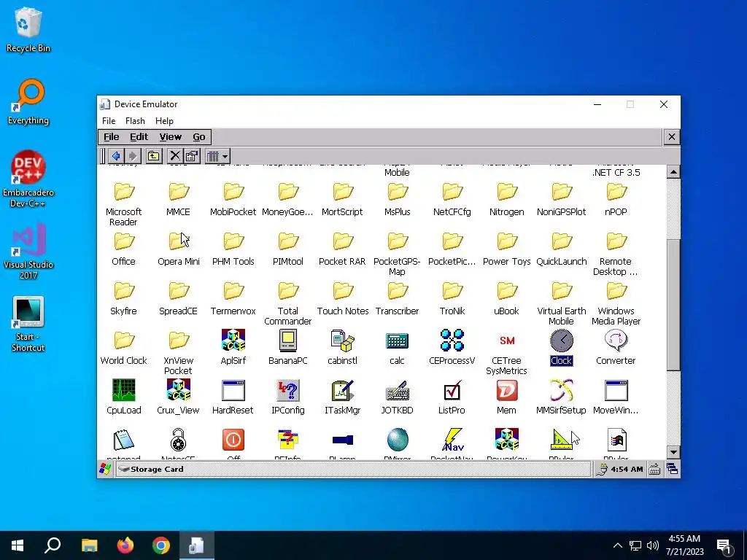747x560 pixels.
Task: Open the Windows CE explorer File menu
Action: coord(112,136)
